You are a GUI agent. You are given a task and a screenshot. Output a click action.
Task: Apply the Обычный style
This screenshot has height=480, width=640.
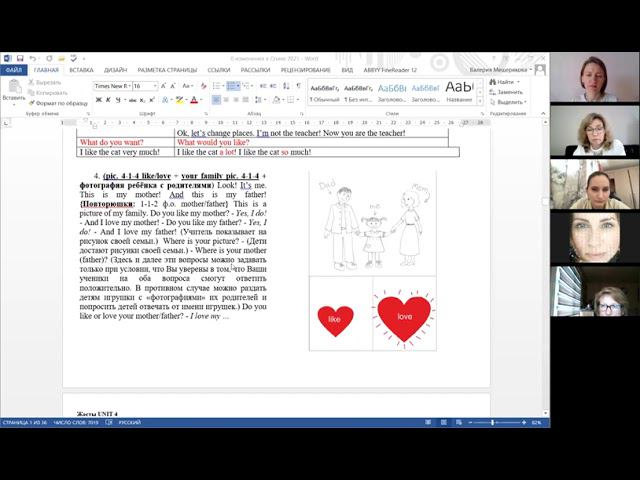tap(324, 93)
